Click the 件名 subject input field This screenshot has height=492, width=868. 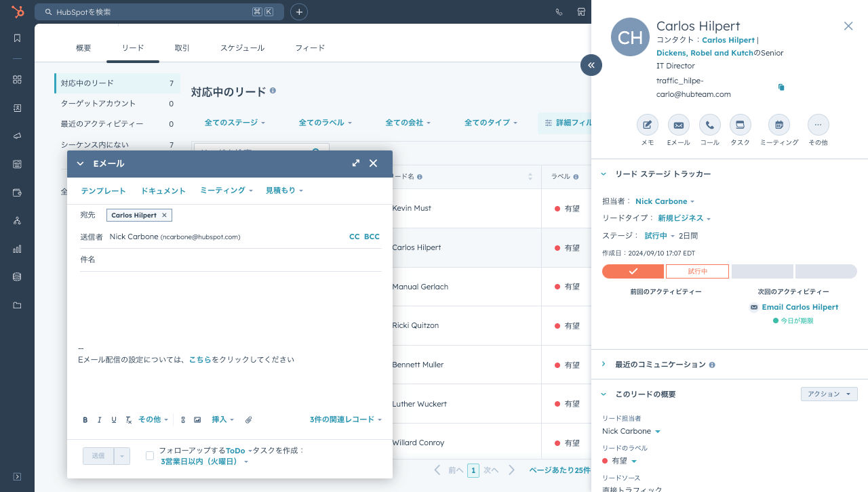(x=231, y=260)
